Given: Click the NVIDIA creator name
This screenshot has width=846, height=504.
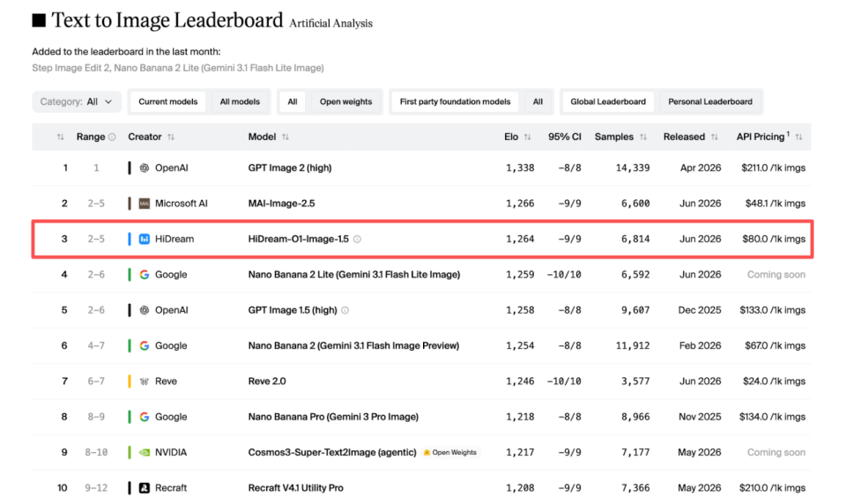Looking at the screenshot, I should click(x=171, y=453).
